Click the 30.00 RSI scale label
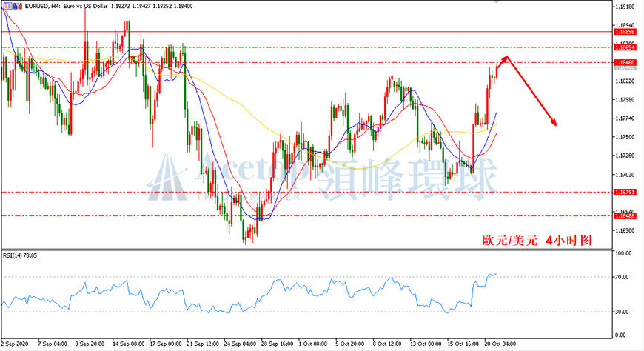The image size is (644, 351). (x=622, y=312)
